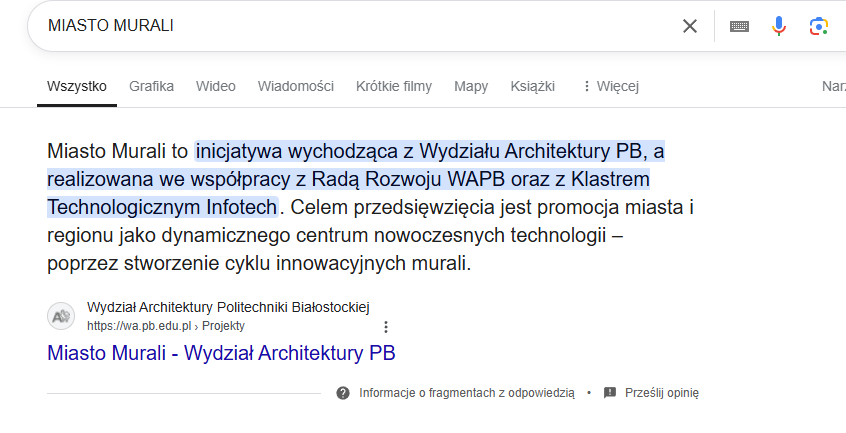Click the snippet text 'poprzez stworzenie cyklu innowacyjnych murali.'
Screen dimensions: 846x433
click(259, 264)
